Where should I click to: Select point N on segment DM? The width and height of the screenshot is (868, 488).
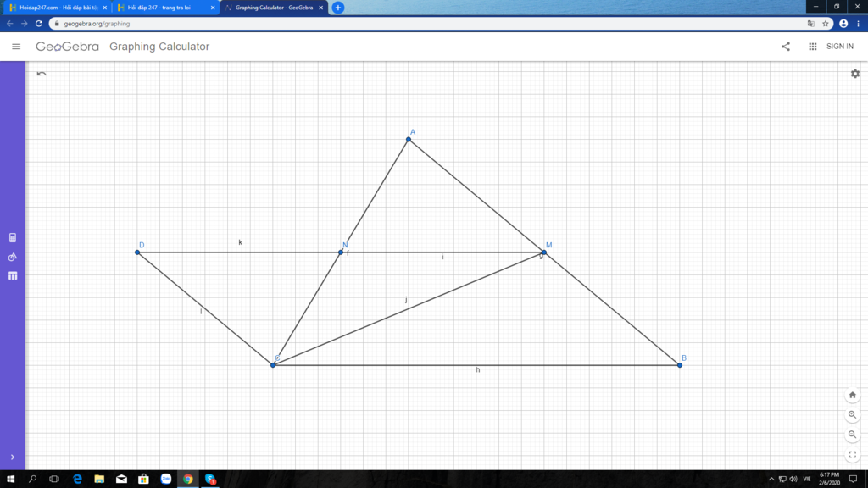(341, 252)
